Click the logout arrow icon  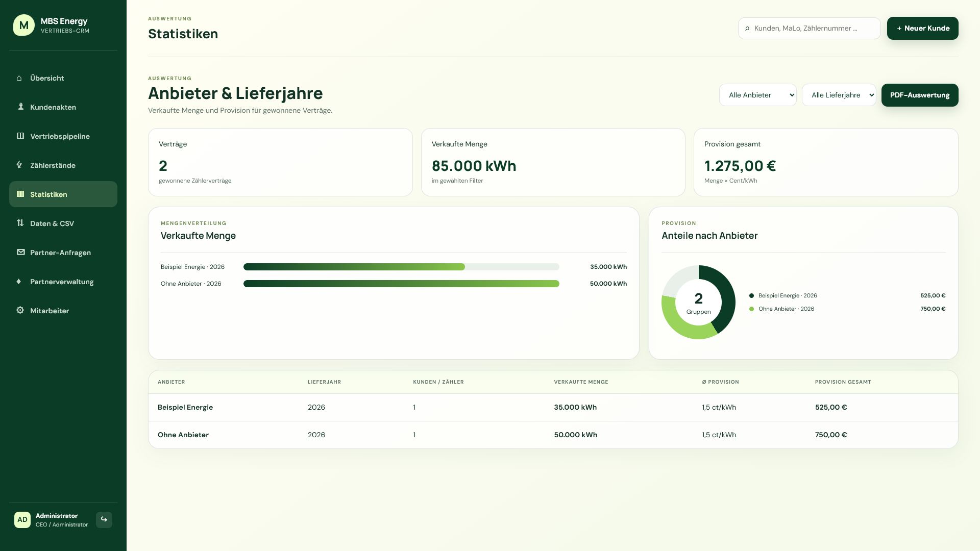tap(104, 519)
